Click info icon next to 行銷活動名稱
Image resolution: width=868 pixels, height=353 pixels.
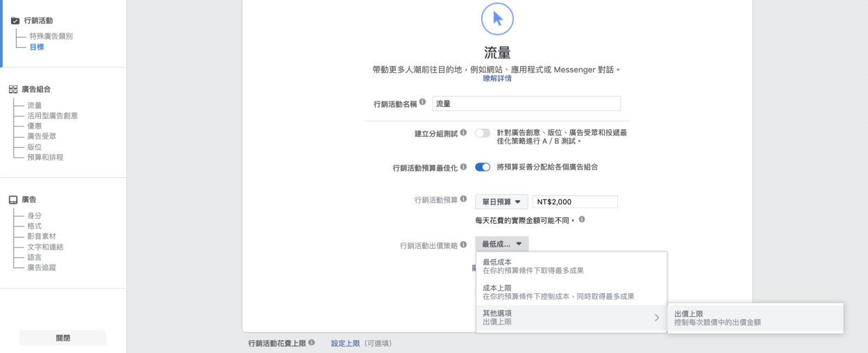(x=423, y=103)
